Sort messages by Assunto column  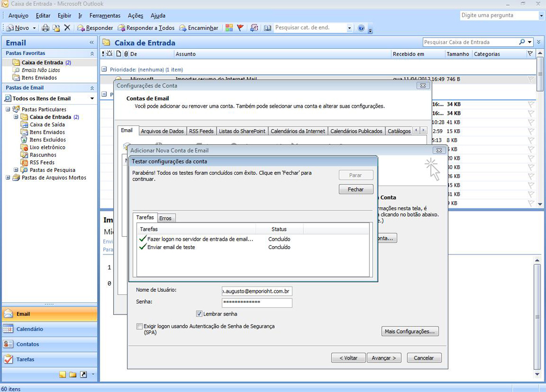pyautogui.click(x=282, y=54)
